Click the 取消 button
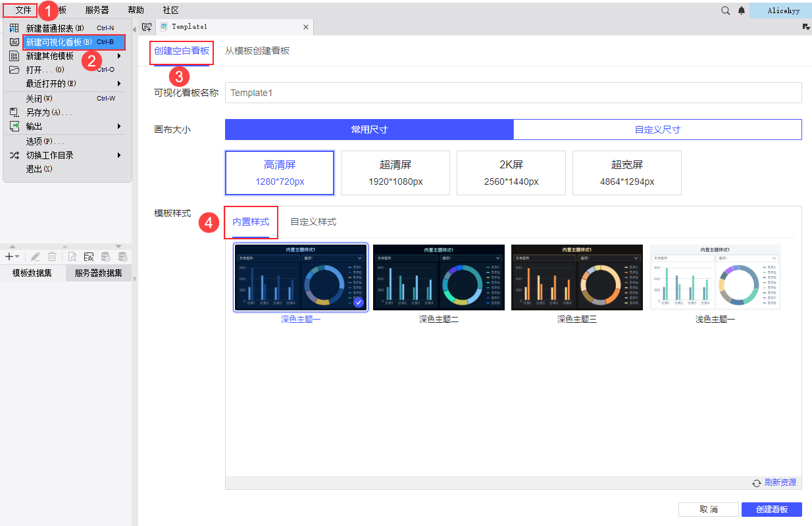The width and height of the screenshot is (812, 526). [x=709, y=510]
